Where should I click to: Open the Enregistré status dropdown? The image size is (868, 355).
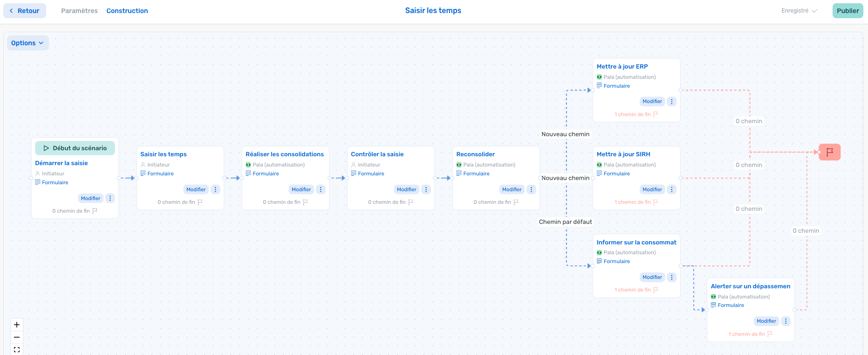(799, 11)
